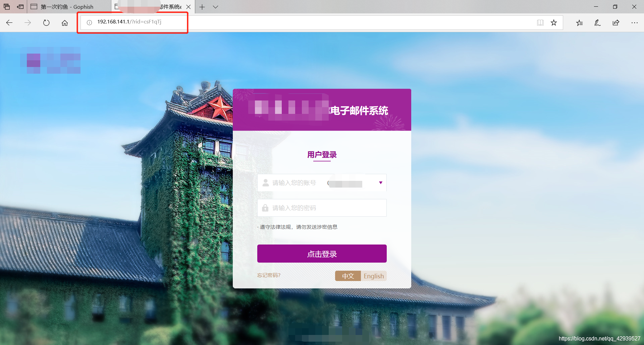
Task: Open the Settings and more menu
Action: [x=634, y=23]
